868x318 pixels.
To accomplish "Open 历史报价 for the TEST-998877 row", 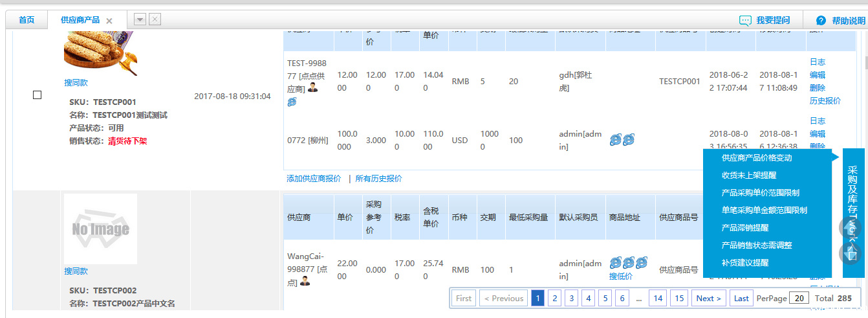I will click(825, 101).
